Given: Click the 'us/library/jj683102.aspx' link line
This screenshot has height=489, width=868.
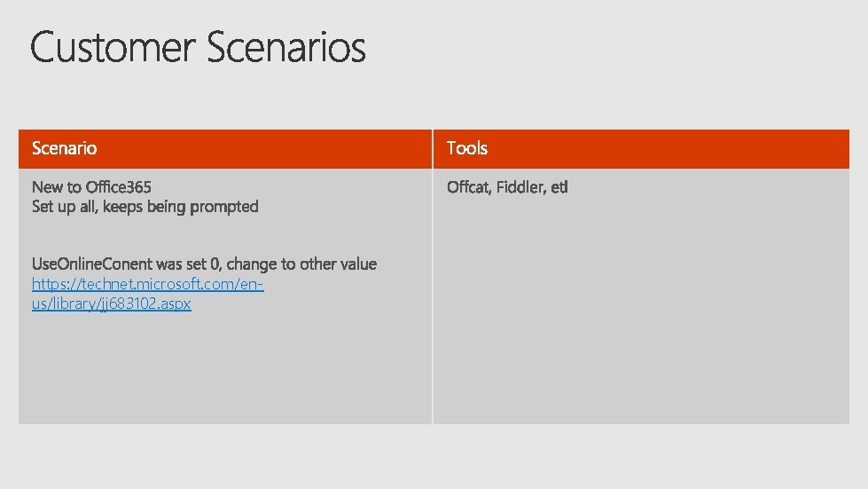Looking at the screenshot, I should (x=111, y=304).
